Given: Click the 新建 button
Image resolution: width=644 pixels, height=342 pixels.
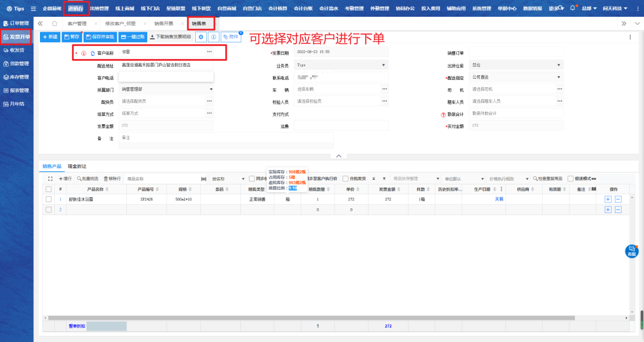Looking at the screenshot, I should coord(49,37).
